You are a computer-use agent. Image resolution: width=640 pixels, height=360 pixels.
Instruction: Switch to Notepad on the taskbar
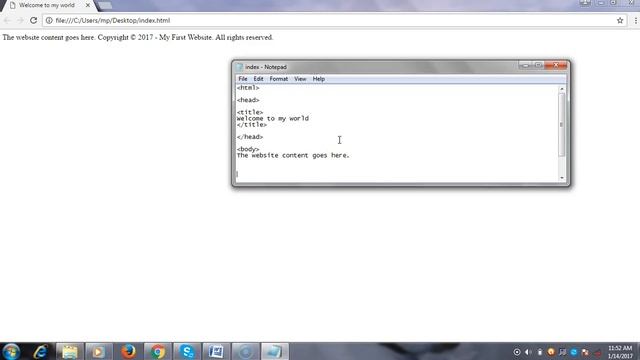click(275, 351)
